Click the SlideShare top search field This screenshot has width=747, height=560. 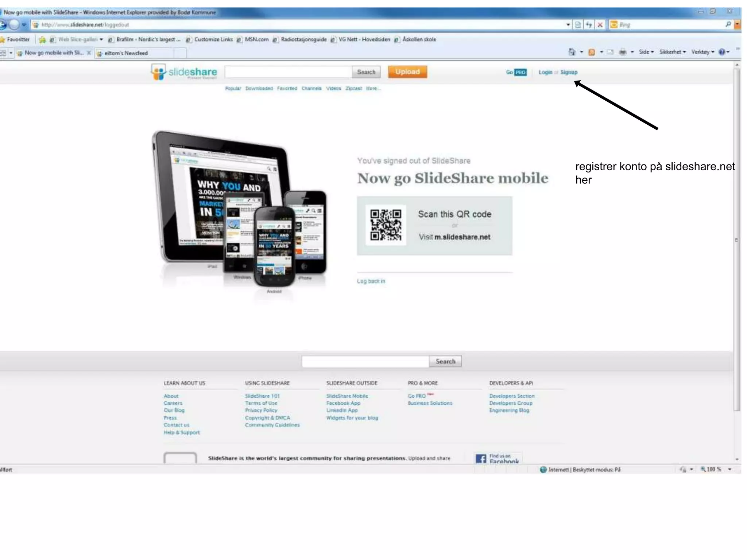(x=288, y=72)
